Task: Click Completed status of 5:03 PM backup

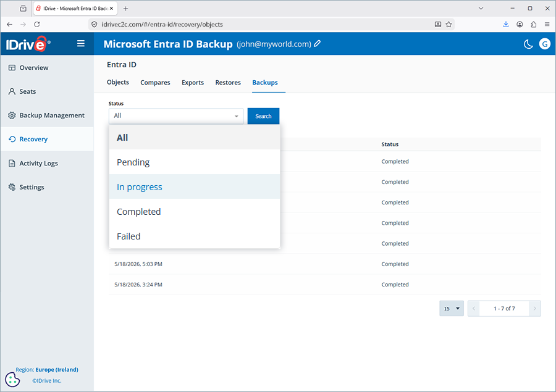Action: coord(395,264)
